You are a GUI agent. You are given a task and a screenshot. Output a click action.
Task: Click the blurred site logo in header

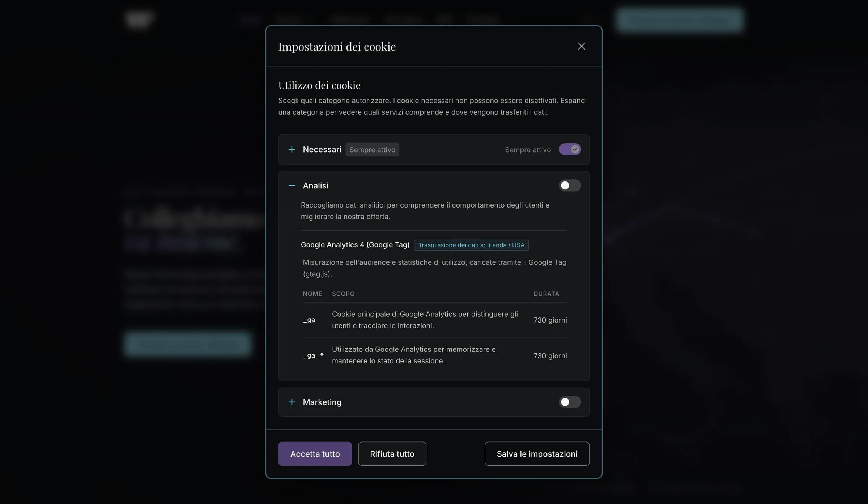[140, 20]
